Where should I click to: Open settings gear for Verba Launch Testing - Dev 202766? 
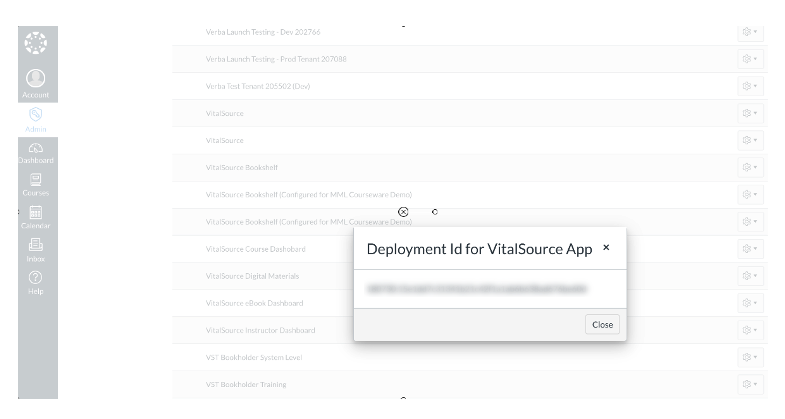click(750, 32)
